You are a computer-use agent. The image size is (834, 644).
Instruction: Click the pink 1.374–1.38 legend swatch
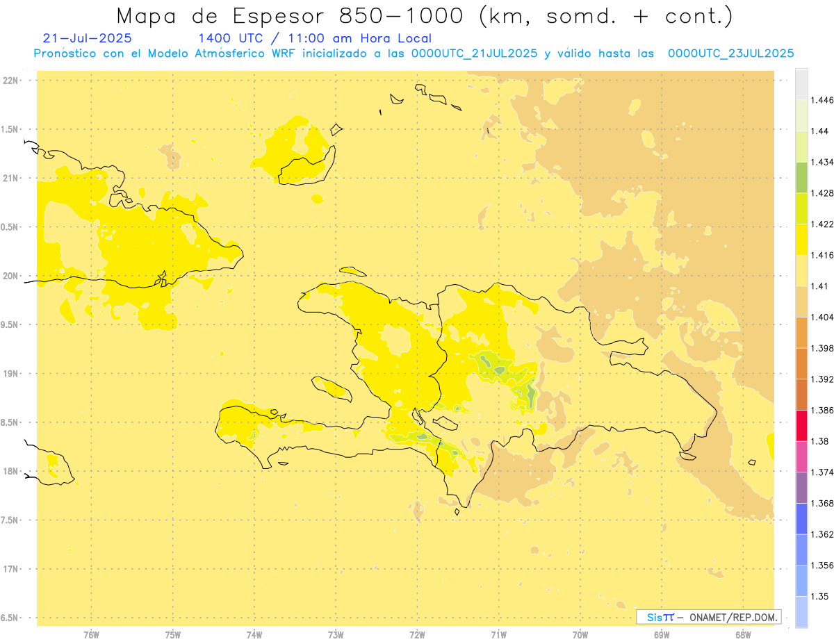(801, 456)
